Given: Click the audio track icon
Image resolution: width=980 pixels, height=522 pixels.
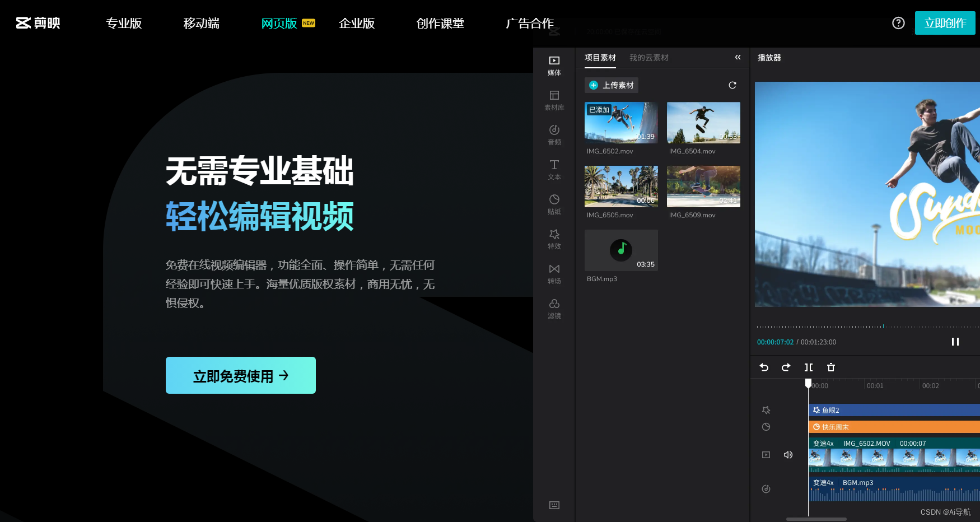Looking at the screenshot, I should pyautogui.click(x=766, y=489).
